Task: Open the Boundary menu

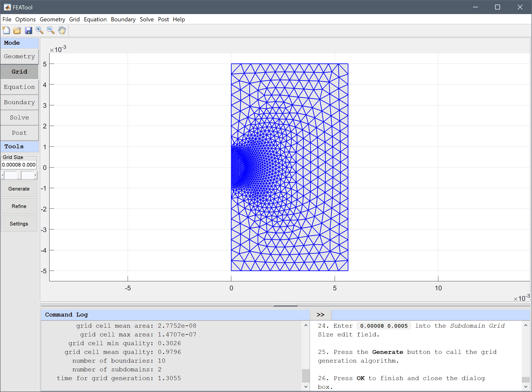Action: [x=123, y=19]
